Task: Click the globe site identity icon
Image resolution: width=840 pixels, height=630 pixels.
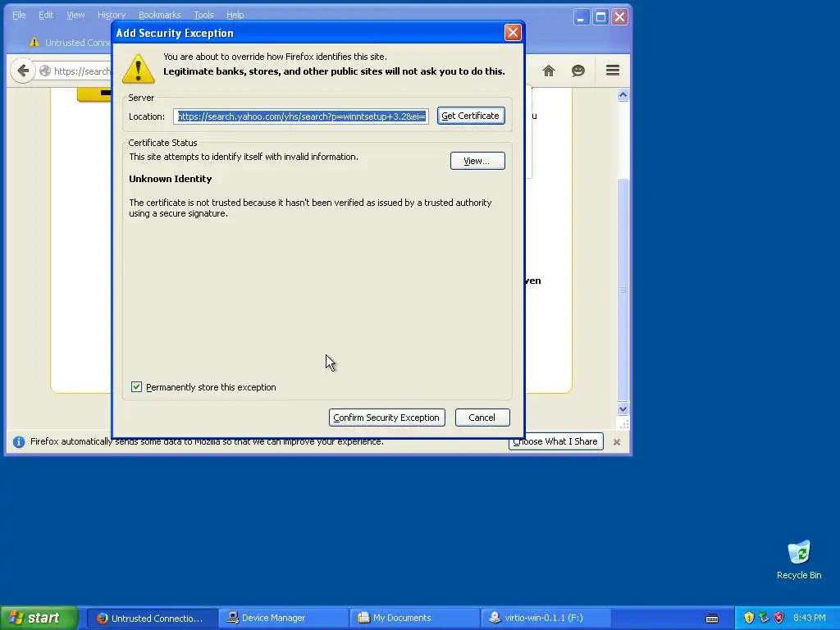Action: [45, 71]
